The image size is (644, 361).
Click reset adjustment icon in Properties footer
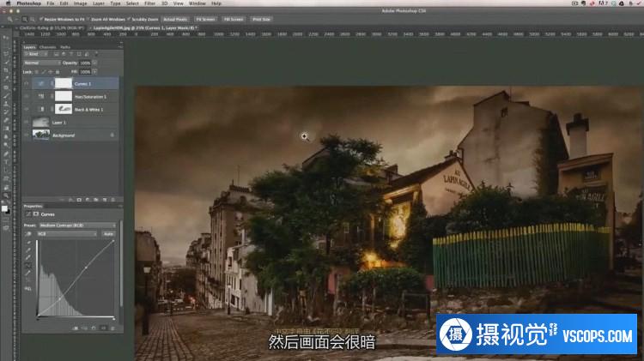[94, 328]
